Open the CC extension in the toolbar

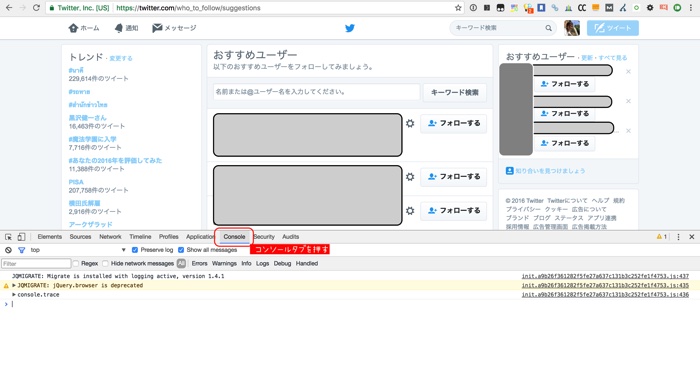pos(582,8)
